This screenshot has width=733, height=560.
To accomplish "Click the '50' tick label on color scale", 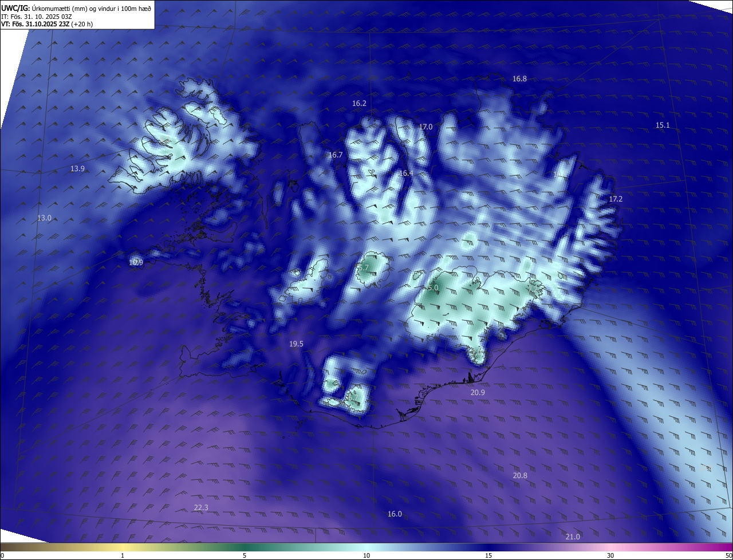I will pos(728,555).
